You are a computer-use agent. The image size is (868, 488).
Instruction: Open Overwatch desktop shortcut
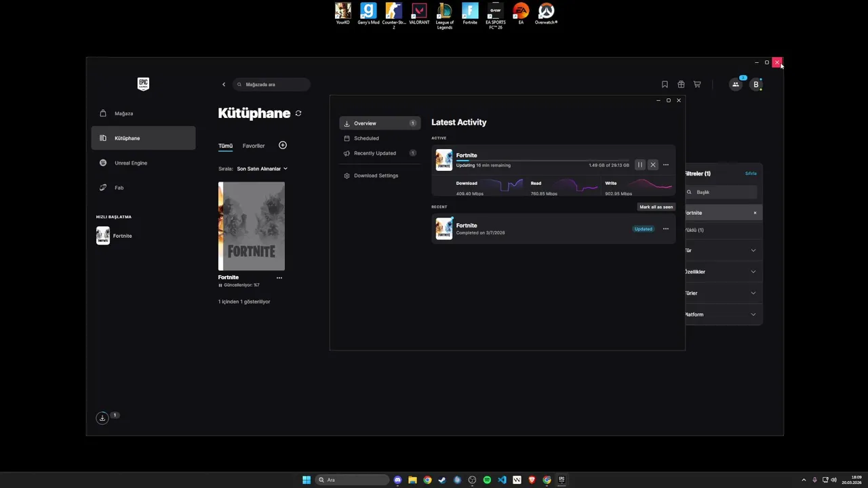(x=546, y=14)
